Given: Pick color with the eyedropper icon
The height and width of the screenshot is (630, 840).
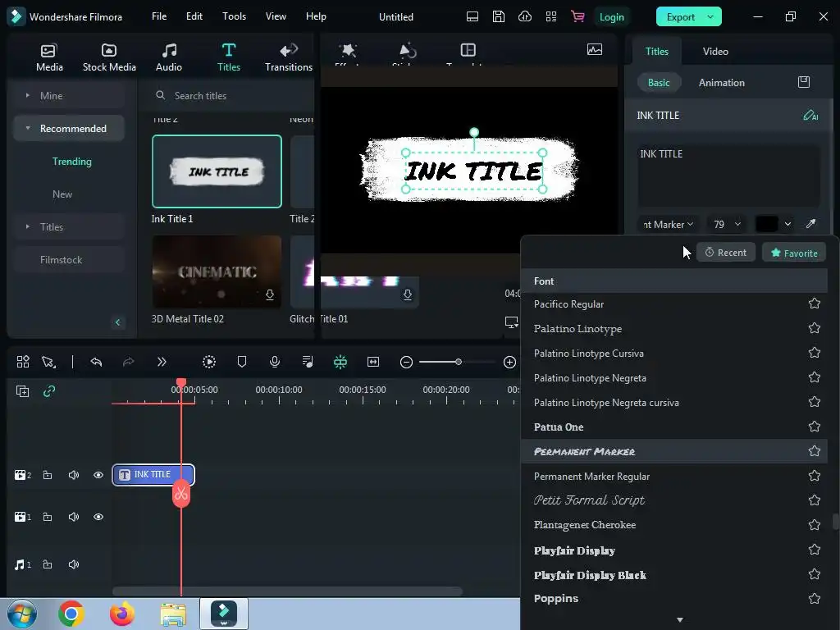Looking at the screenshot, I should click(x=810, y=224).
